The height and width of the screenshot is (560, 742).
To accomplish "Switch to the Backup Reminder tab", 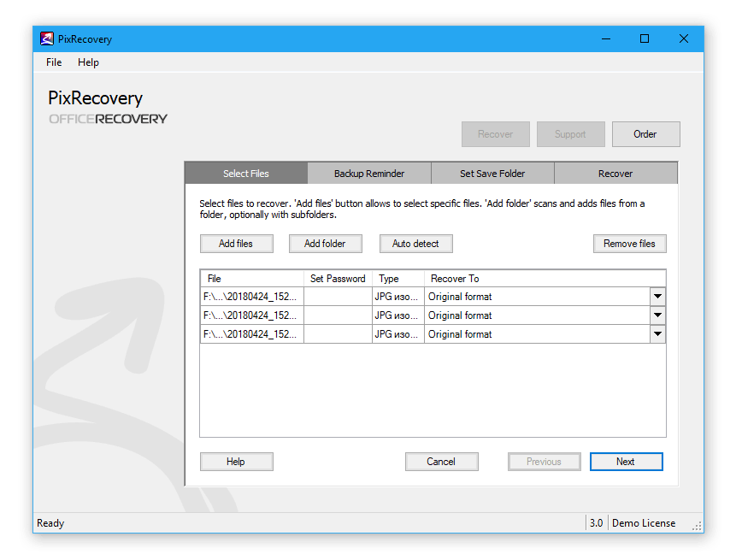I will 369,173.
